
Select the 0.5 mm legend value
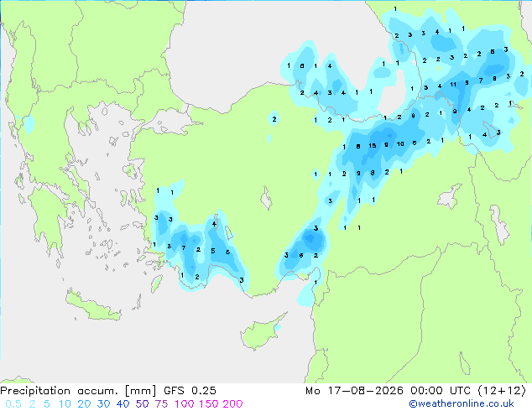(x=13, y=404)
